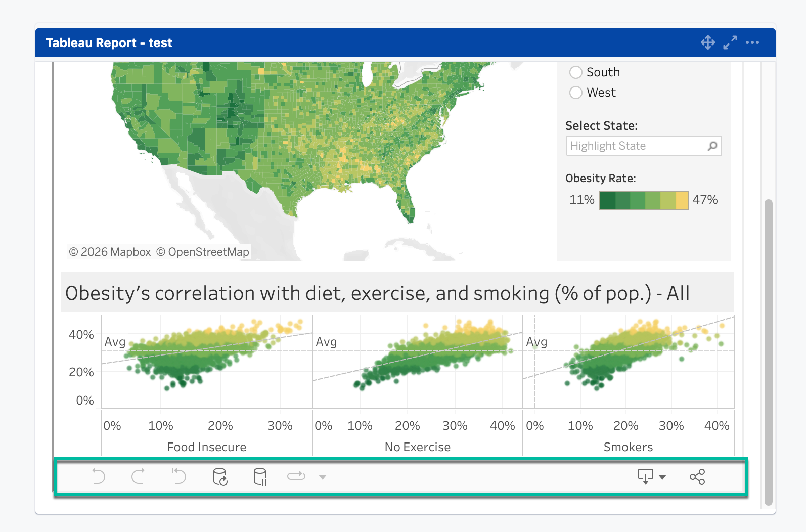This screenshot has width=806, height=532.
Task: Open the three-dot widget options menu
Action: click(x=752, y=42)
